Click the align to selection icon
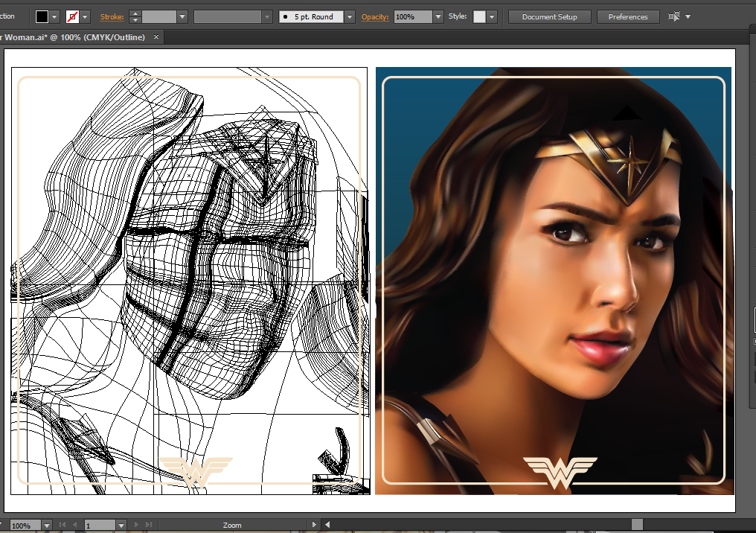 673,17
